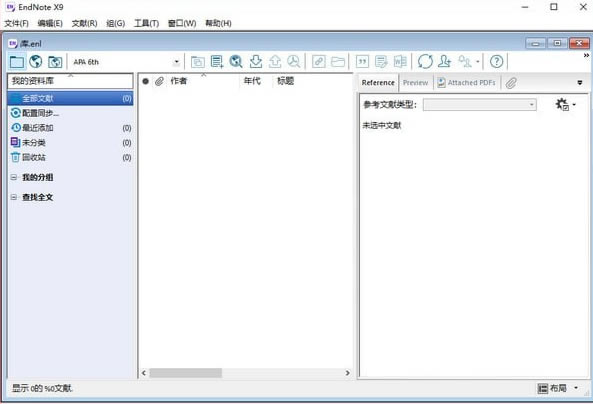Open the 窗口(W) menu
The image size is (593, 404).
pos(182,23)
